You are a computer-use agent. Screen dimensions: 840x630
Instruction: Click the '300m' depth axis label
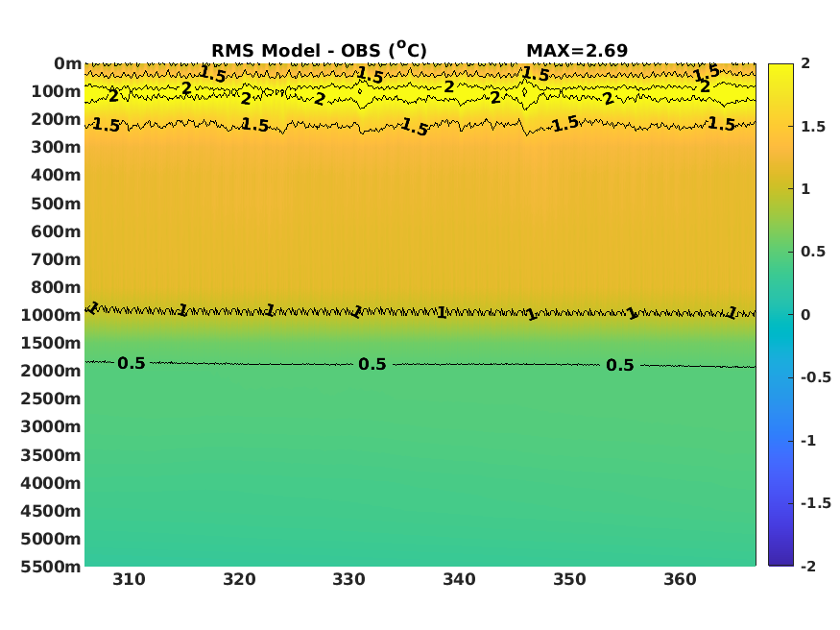pyautogui.click(x=56, y=147)
